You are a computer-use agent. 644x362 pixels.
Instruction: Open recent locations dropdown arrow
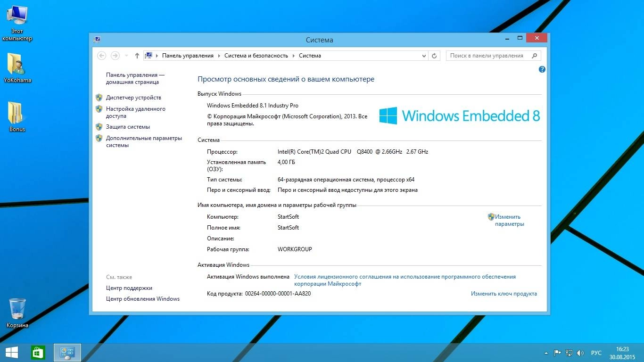point(126,56)
